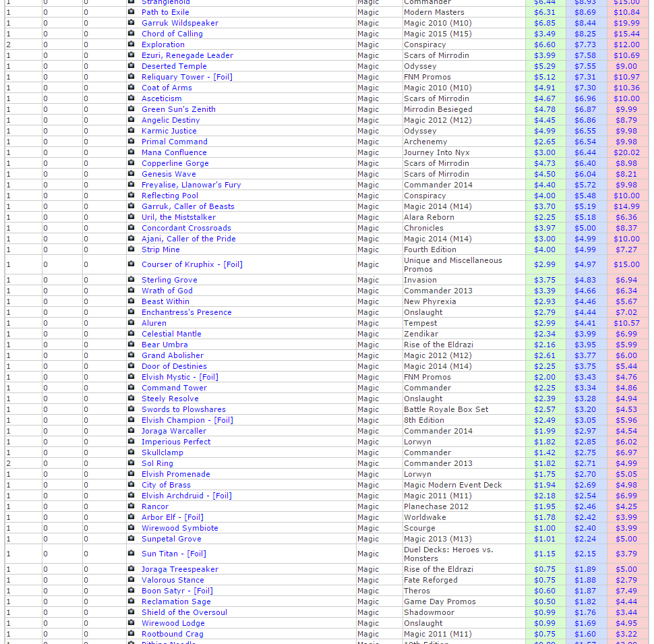Click camera icon next to Coat of Arms

[131, 88]
